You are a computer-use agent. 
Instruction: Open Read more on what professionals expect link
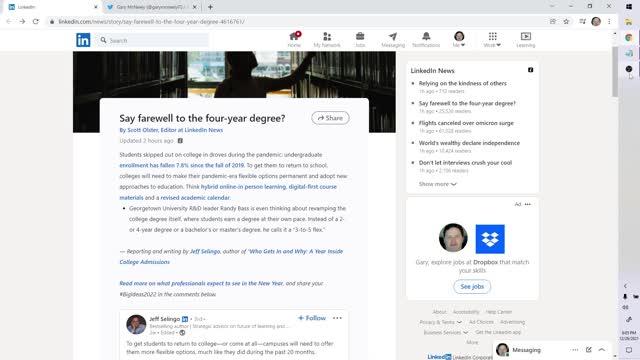(201, 283)
